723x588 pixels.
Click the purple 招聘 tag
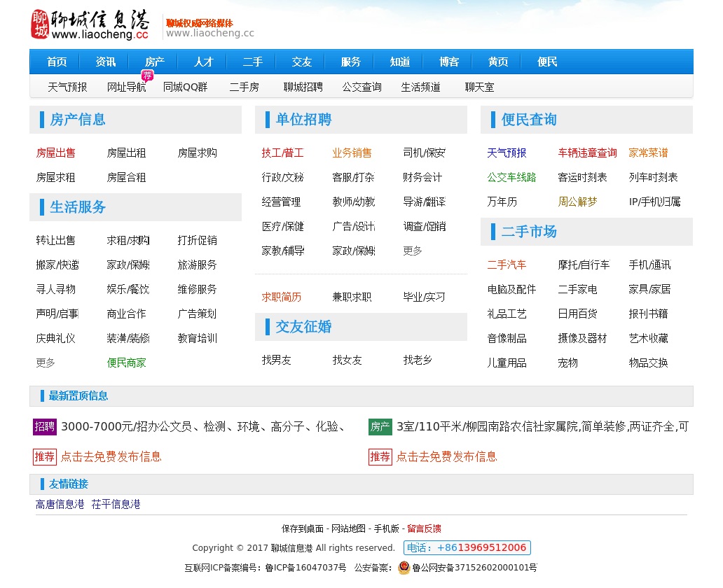click(x=45, y=427)
